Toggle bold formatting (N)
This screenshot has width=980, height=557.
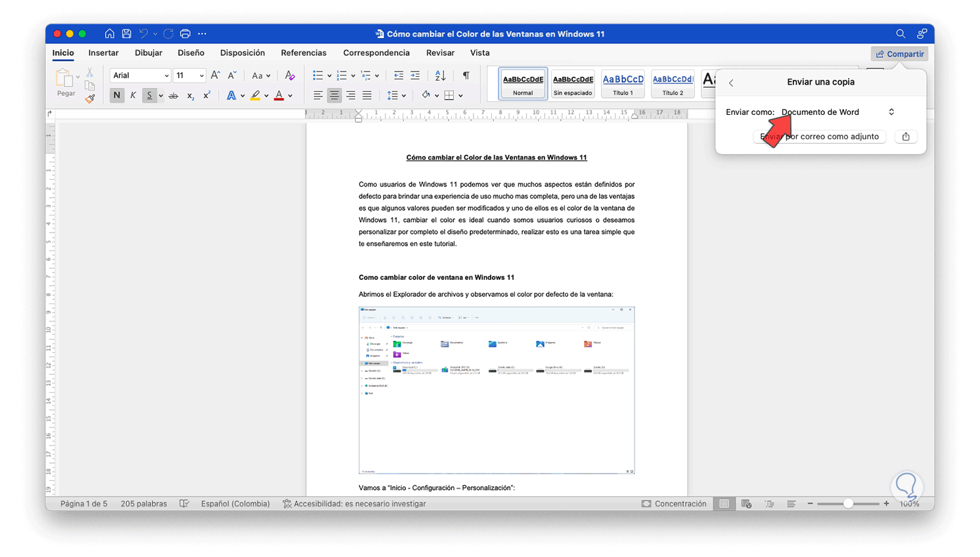click(x=116, y=95)
